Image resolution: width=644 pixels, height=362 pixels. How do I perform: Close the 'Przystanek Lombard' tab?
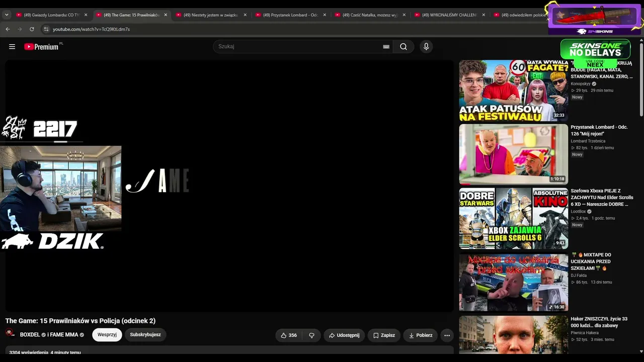[x=325, y=15]
